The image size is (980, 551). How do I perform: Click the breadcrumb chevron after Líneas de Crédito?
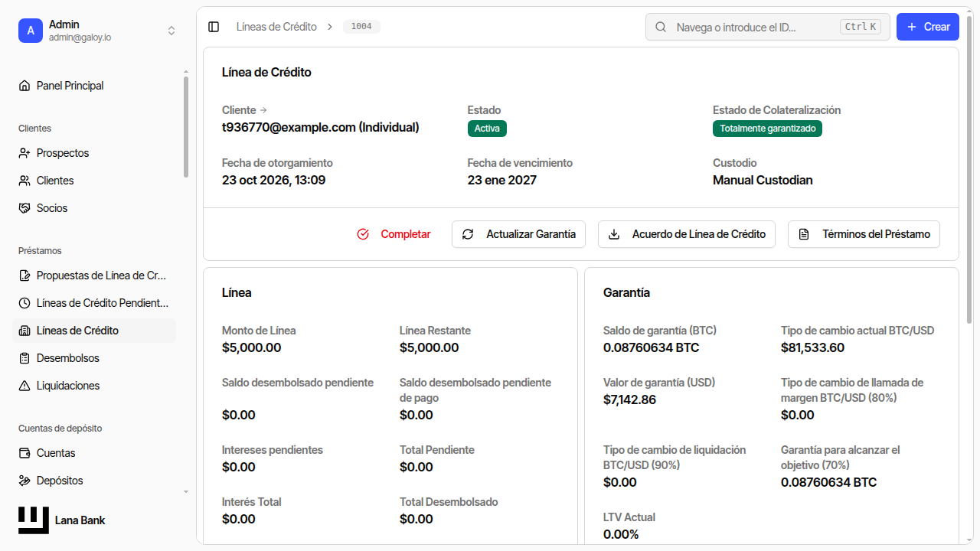[330, 27]
